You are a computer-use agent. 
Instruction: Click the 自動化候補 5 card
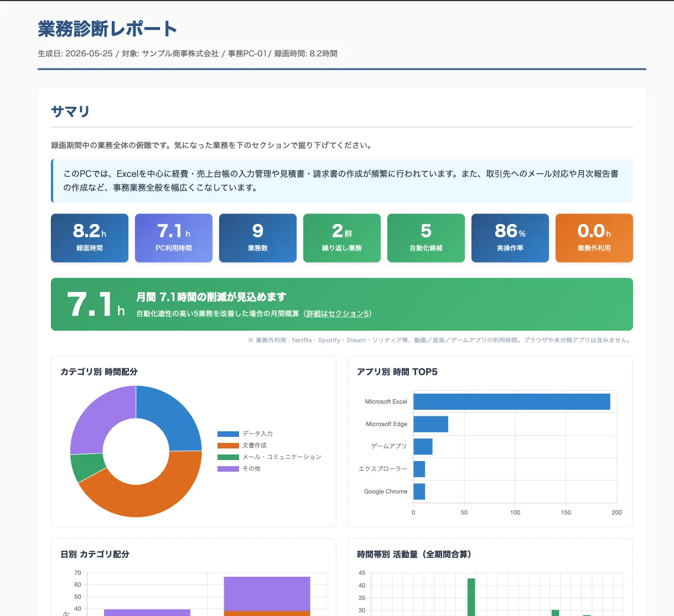[x=426, y=238]
